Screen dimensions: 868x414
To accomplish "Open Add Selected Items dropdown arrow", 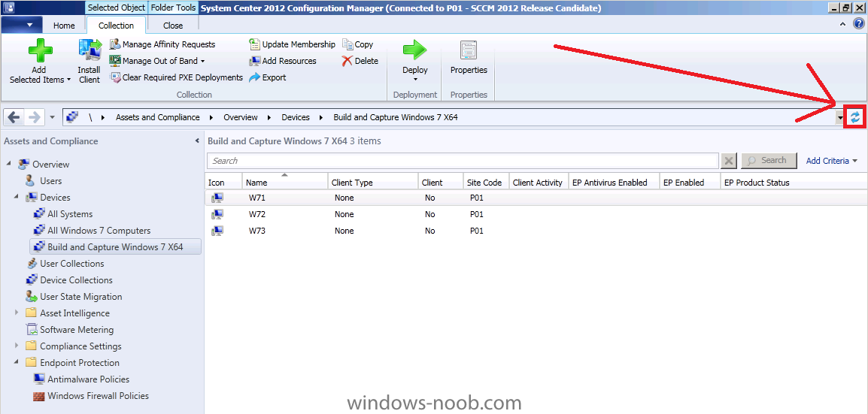I will click(x=68, y=80).
